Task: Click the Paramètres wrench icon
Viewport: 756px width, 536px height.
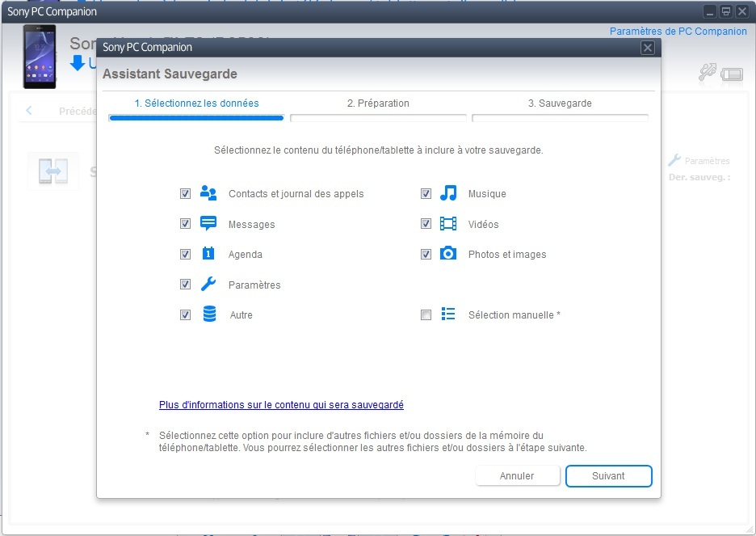Action: click(x=208, y=285)
